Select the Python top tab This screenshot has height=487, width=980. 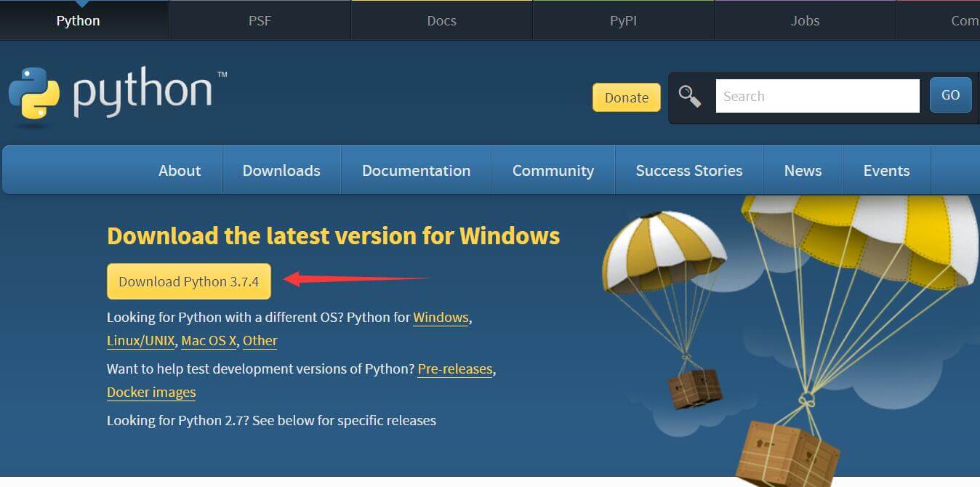pos(78,20)
